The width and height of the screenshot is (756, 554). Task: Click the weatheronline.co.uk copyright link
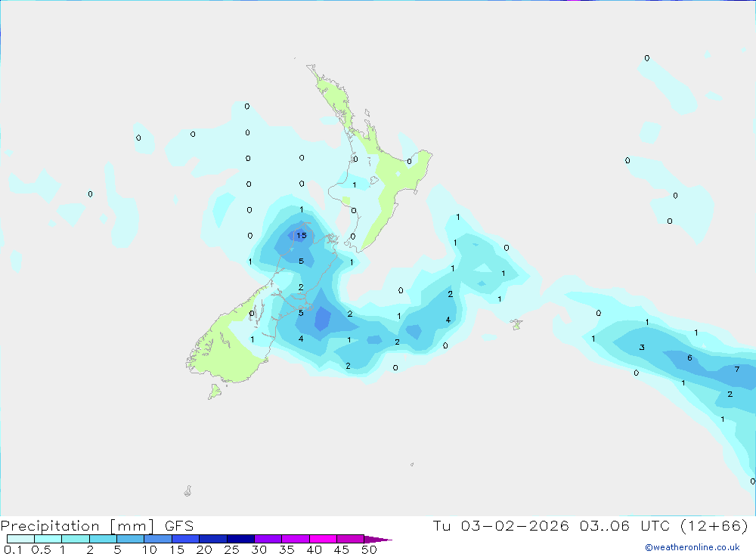click(692, 547)
